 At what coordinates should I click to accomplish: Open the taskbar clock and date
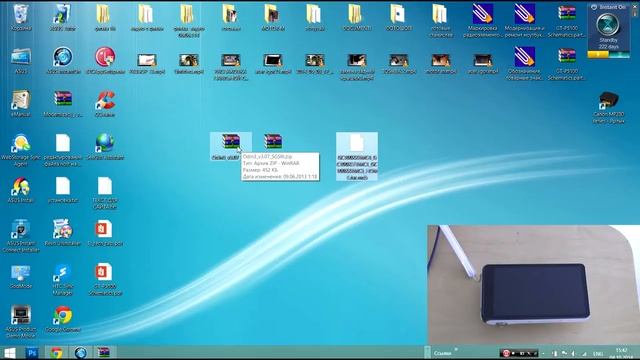pyautogui.click(x=621, y=353)
